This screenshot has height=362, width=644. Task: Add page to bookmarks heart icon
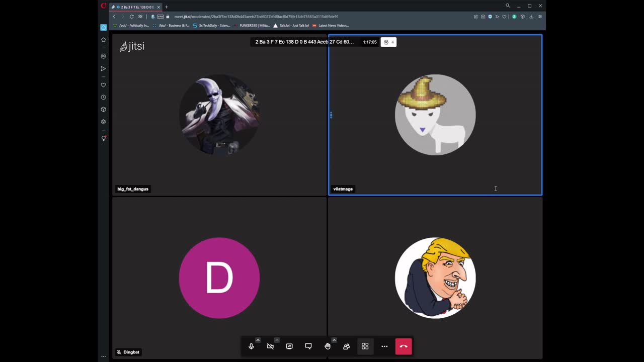505,17
